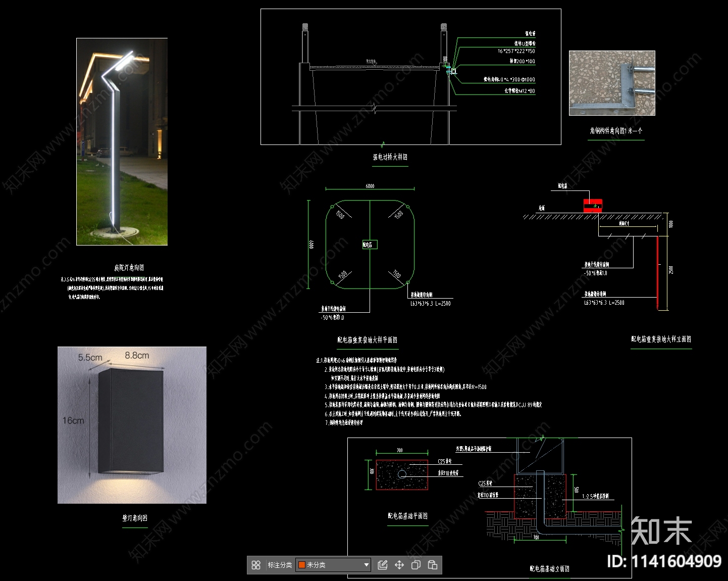This screenshot has height=581, width=728.
Task: Select the angle steel bracket photo
Action: [612, 83]
